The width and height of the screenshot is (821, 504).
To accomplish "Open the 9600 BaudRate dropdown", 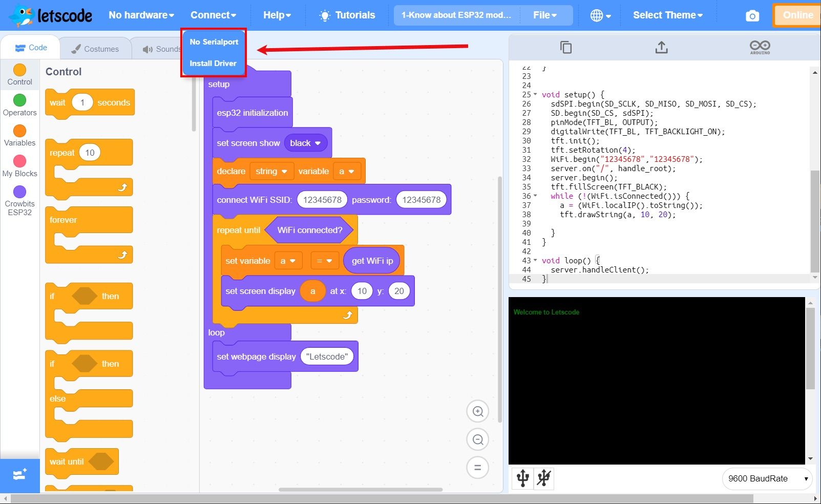I will point(767,478).
